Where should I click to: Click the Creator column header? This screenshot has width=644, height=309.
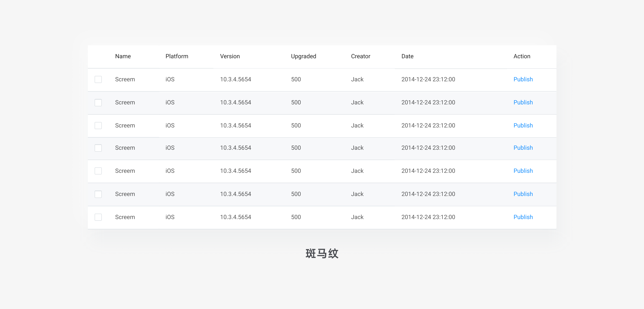tap(360, 56)
